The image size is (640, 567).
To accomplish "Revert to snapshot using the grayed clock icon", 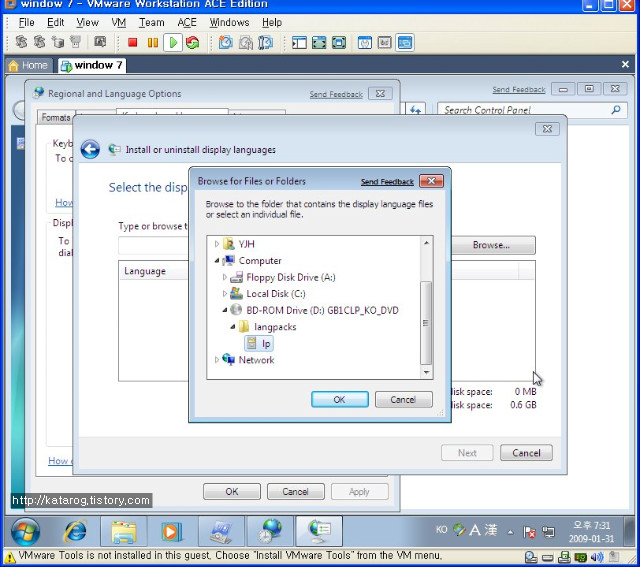I will pos(246,42).
